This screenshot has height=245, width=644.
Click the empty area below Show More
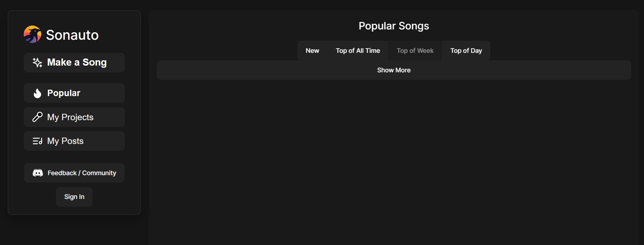[394, 160]
